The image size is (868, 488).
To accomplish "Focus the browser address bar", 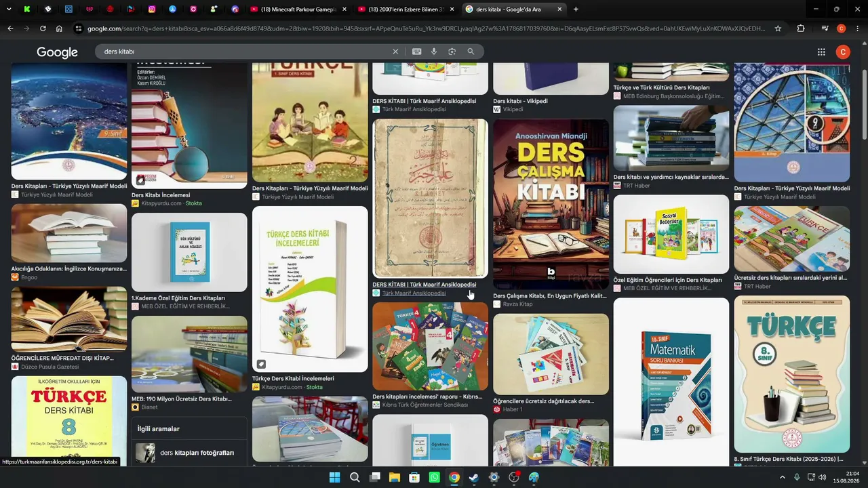I will coord(426,28).
